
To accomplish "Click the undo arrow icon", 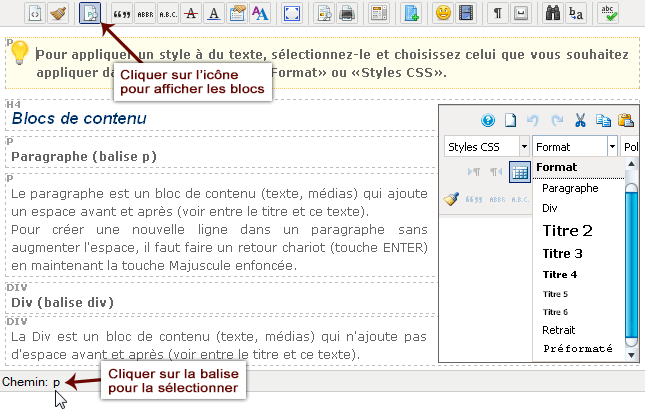I will 533,120.
